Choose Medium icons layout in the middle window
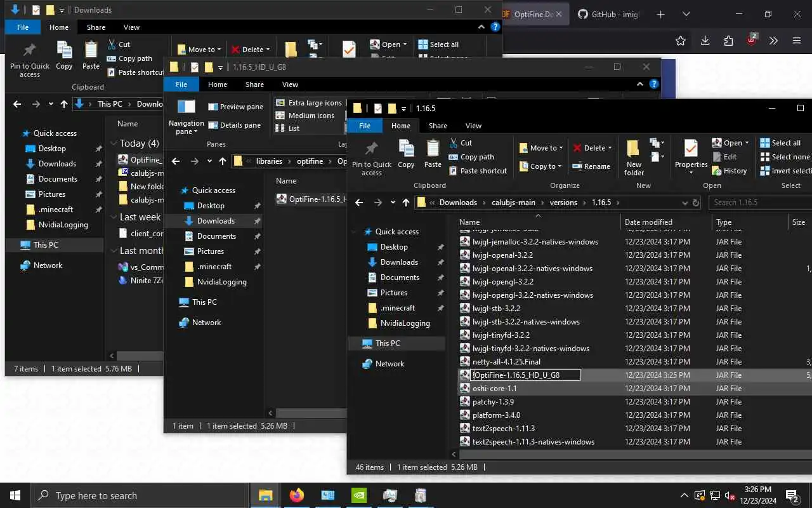 pyautogui.click(x=305, y=116)
